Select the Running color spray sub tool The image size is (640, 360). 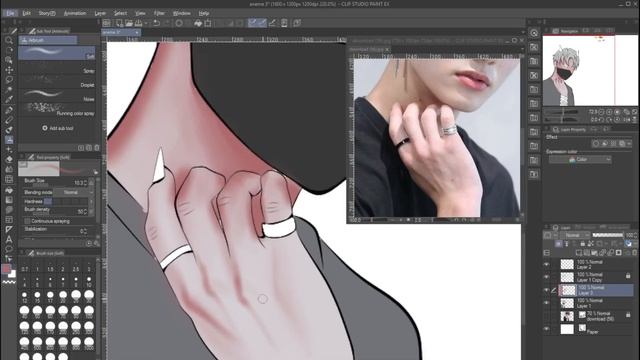pos(57,110)
